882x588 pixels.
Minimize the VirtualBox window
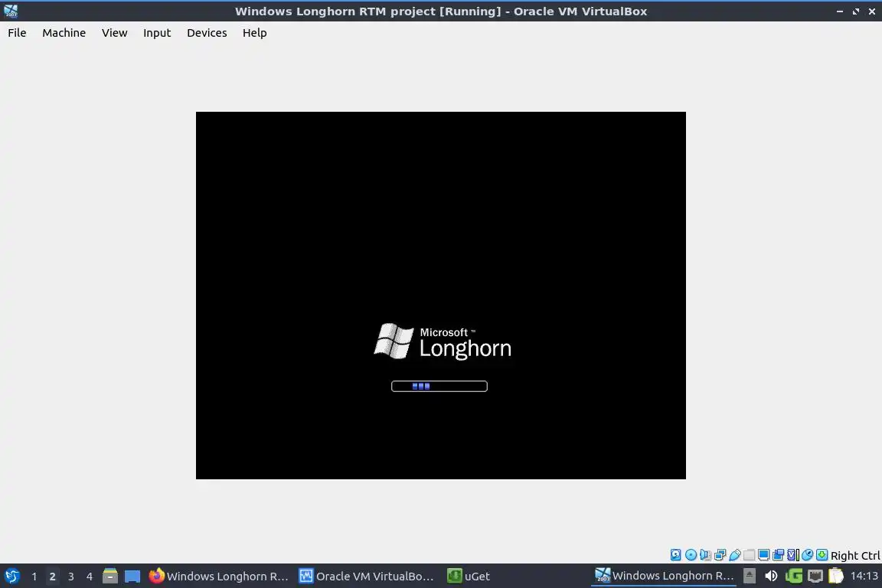(x=839, y=11)
